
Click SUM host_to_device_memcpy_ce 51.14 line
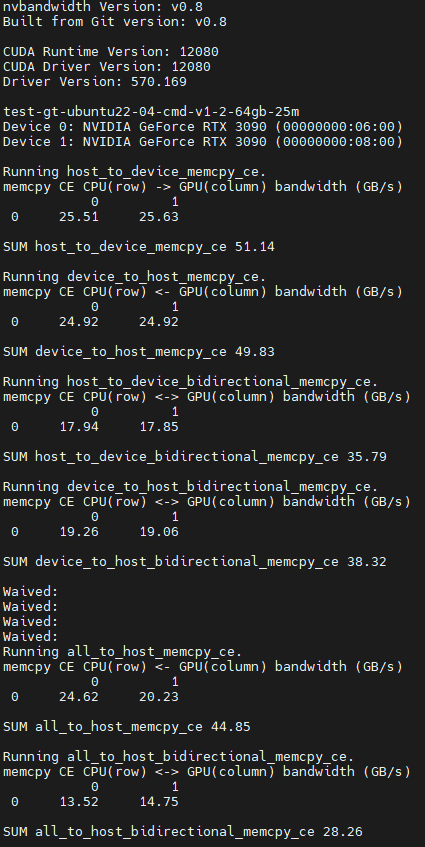coord(139,247)
